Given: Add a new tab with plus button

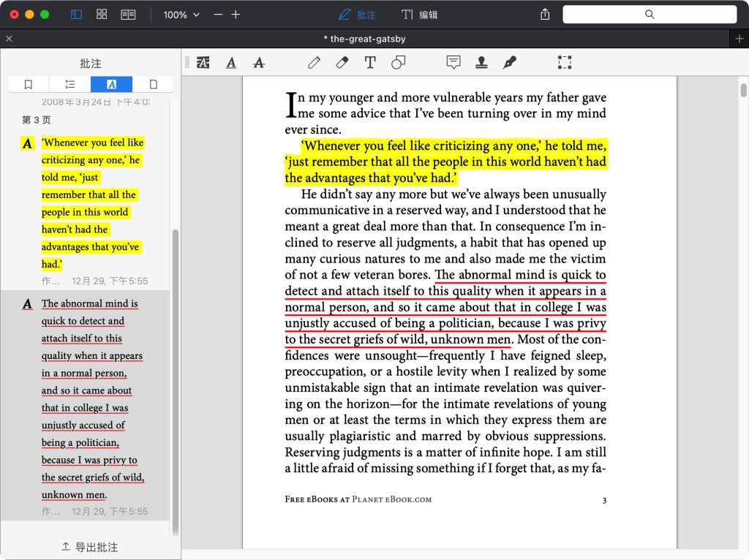Looking at the screenshot, I should pyautogui.click(x=739, y=39).
